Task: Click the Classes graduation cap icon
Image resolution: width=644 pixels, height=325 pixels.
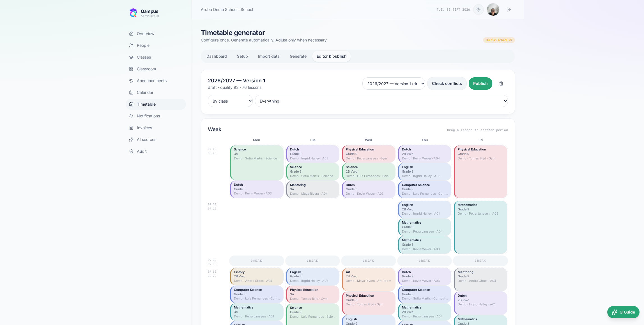Action: (131, 57)
